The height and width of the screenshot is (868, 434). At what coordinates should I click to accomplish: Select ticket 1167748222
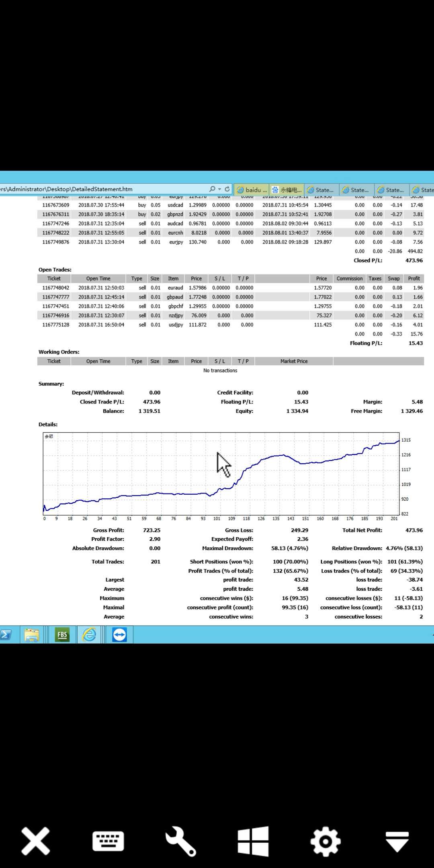pos(56,233)
